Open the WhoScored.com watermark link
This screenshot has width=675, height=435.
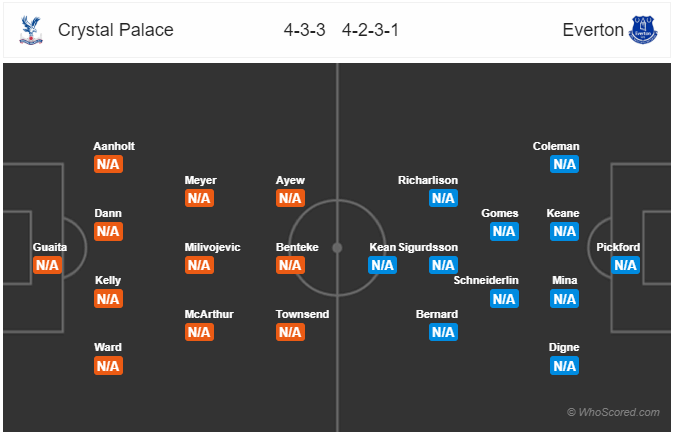[613, 412]
